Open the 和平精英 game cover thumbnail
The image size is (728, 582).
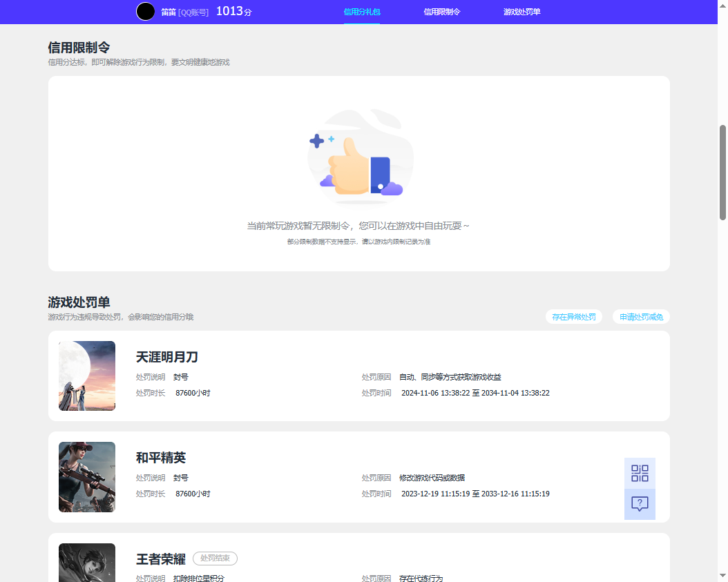click(87, 477)
